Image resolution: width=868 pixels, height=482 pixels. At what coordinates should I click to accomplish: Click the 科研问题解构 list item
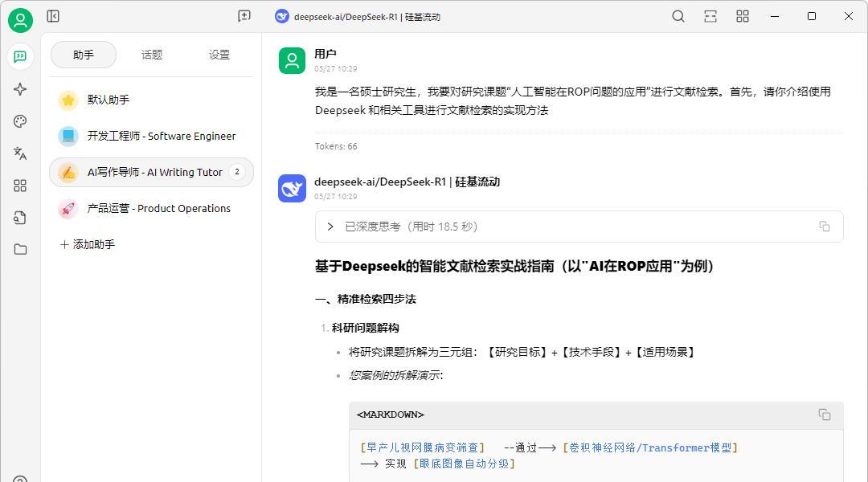tap(365, 328)
